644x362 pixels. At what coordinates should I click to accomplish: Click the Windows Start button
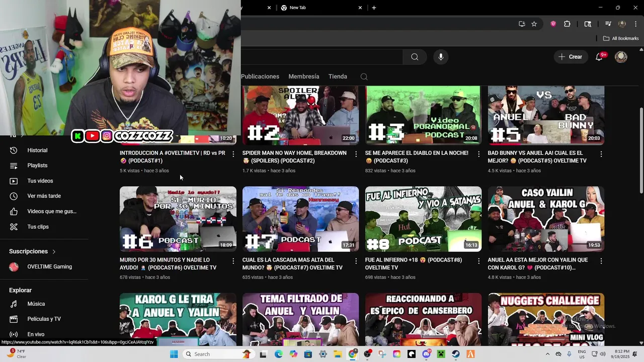[174, 354]
